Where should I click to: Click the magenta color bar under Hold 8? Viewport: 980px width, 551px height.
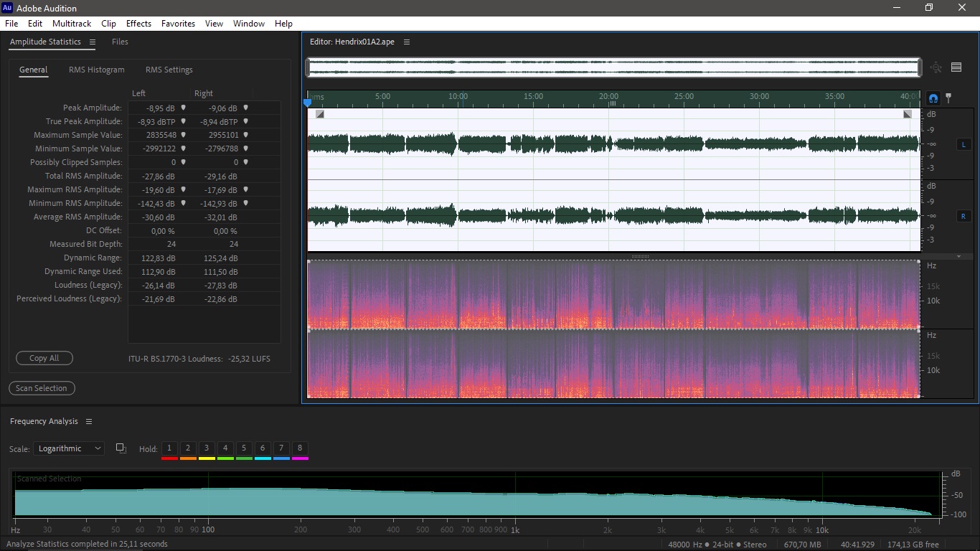(x=300, y=458)
